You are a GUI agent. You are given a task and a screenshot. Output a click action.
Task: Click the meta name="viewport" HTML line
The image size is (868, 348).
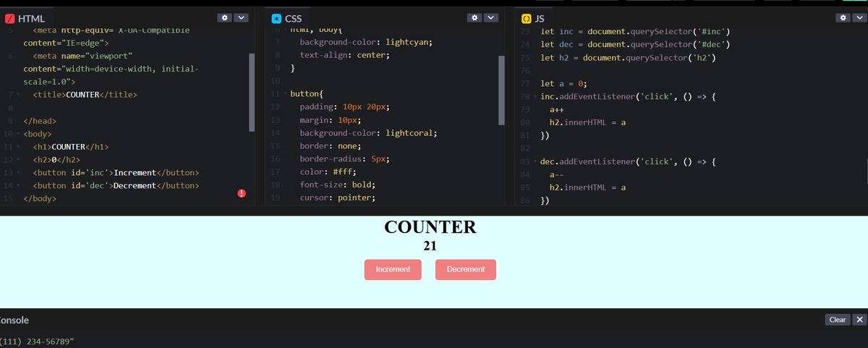coord(82,56)
